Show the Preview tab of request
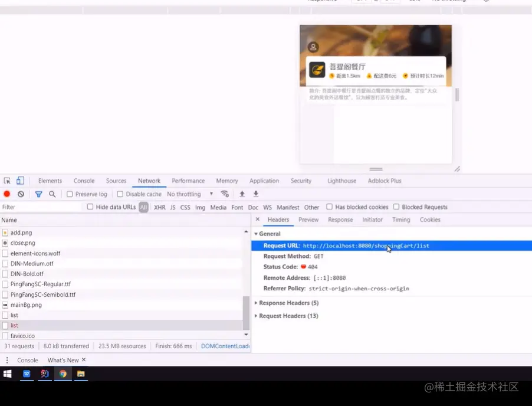Image resolution: width=532 pixels, height=406 pixels. tap(308, 220)
